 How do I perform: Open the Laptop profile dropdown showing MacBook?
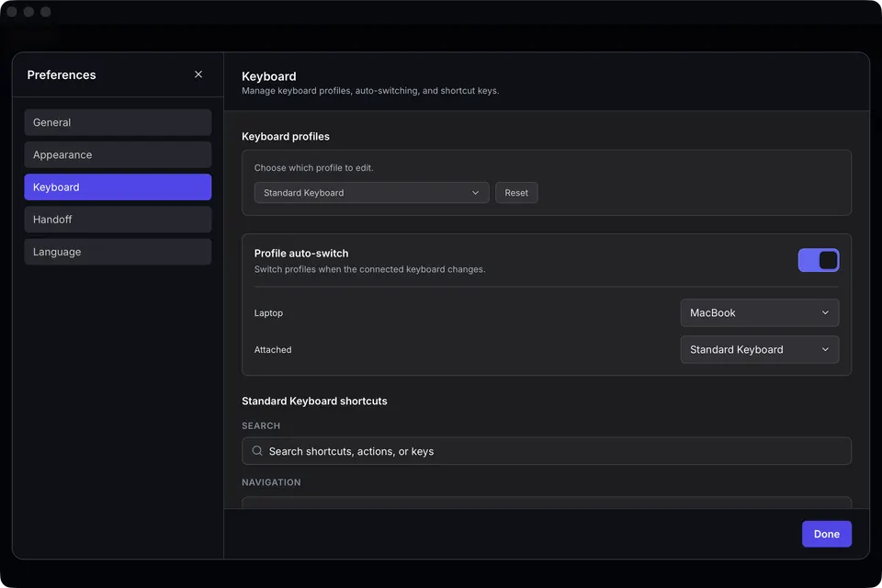coord(760,313)
